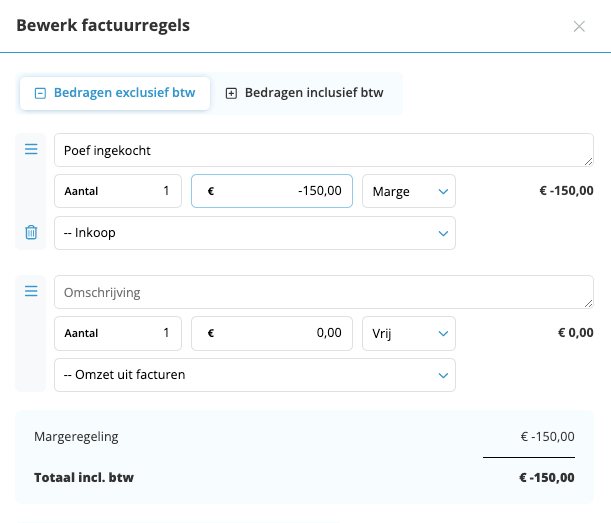Click the Margeregeling summary label
The height and width of the screenshot is (523, 611).
(x=76, y=437)
